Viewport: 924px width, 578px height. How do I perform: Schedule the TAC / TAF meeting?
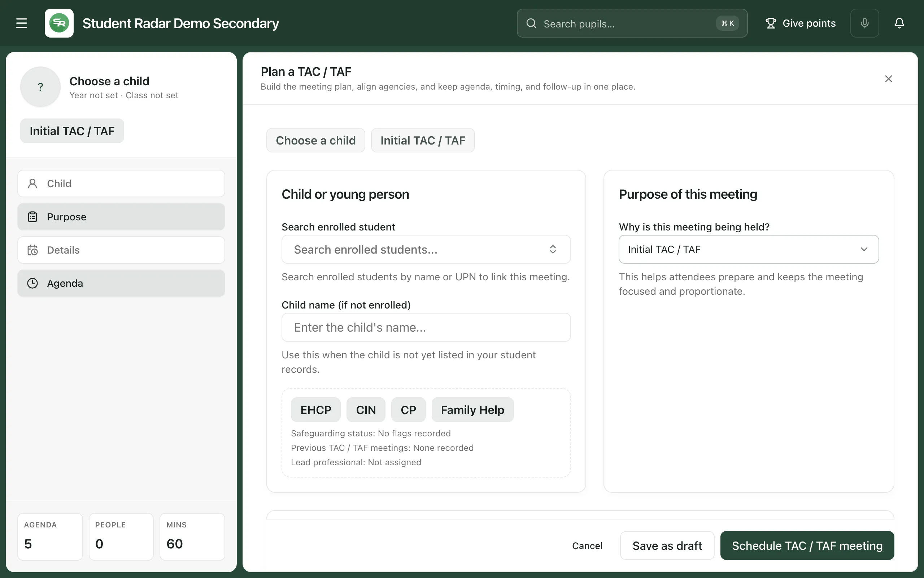click(807, 545)
